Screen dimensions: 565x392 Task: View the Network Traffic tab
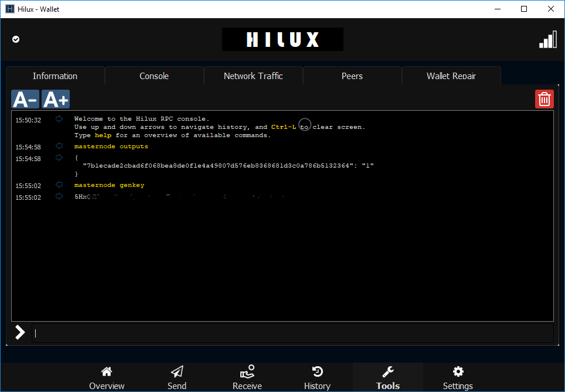coord(253,76)
